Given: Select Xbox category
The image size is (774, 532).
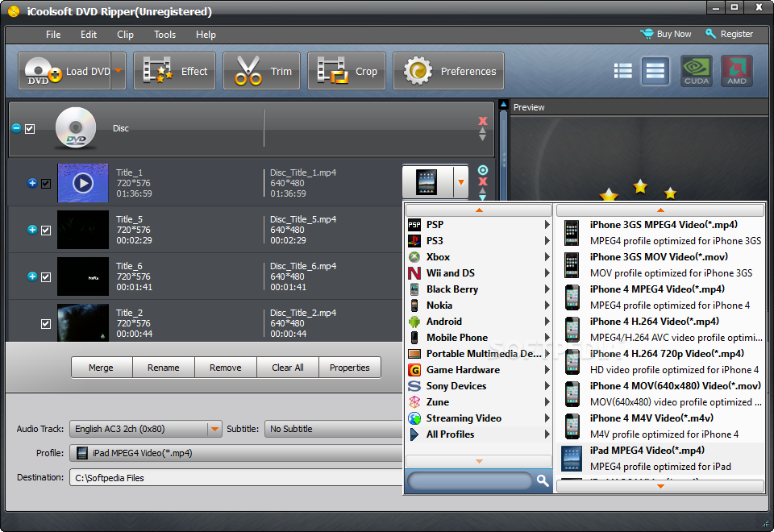Looking at the screenshot, I should pyautogui.click(x=478, y=257).
